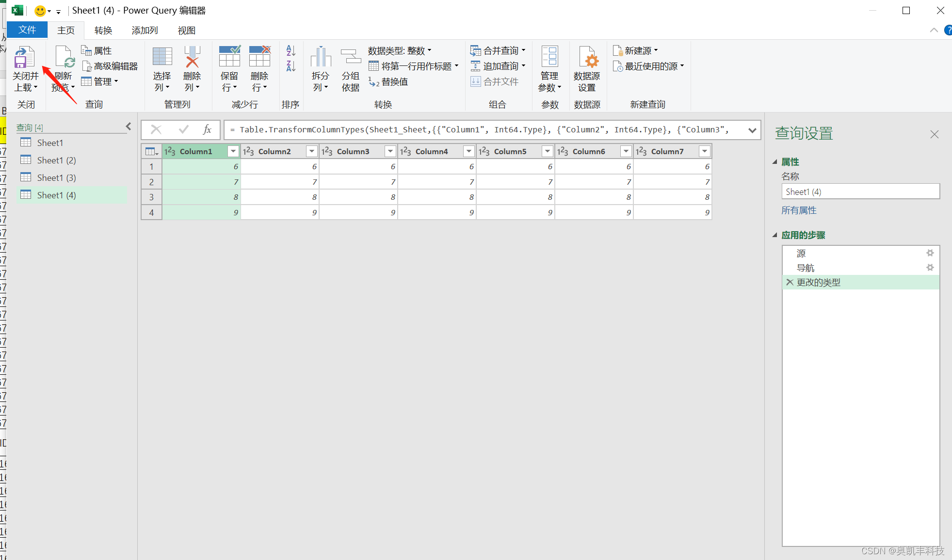Switch to the Add Column (添加列) tab
This screenshot has height=560, width=952.
coord(145,31)
